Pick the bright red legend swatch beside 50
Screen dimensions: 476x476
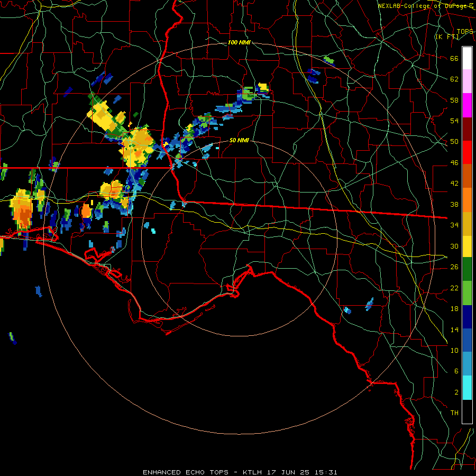(467, 152)
